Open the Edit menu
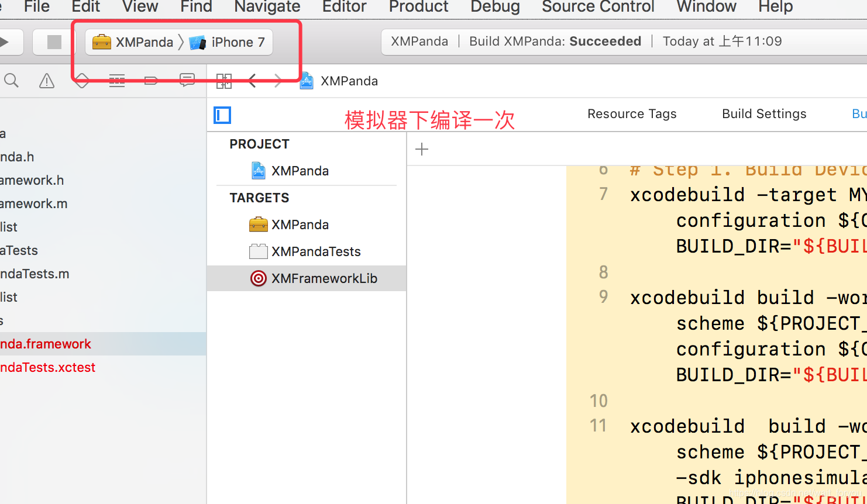This screenshot has width=867, height=504. [85, 6]
